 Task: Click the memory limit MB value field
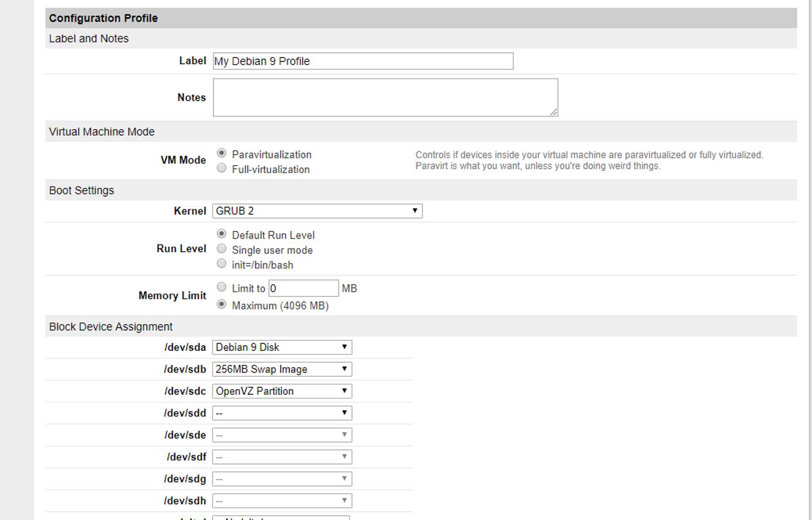[303, 287]
